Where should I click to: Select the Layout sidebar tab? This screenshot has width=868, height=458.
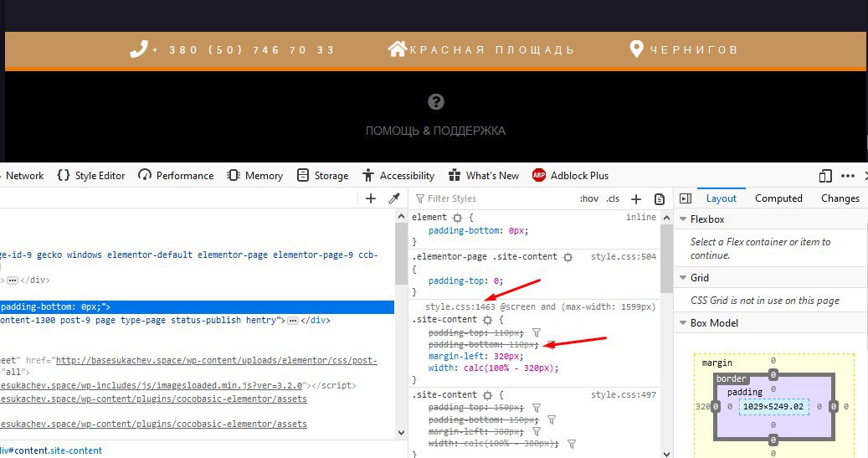[x=721, y=198]
